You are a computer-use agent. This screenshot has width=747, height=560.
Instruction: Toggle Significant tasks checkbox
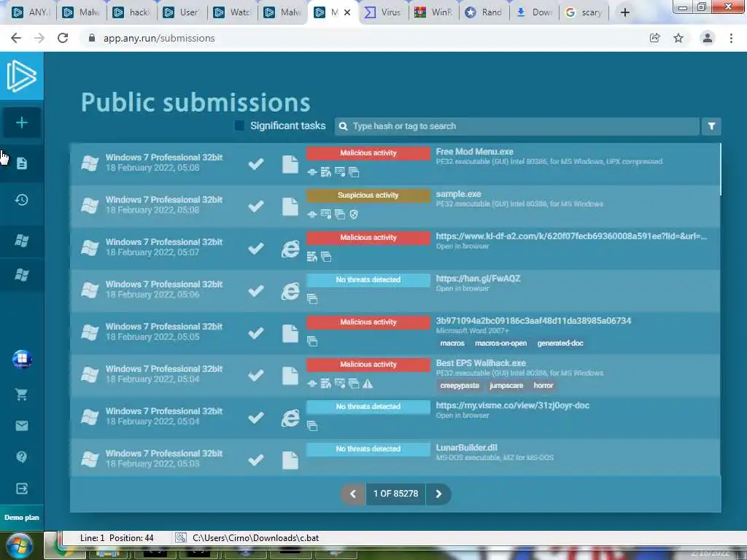tap(239, 125)
